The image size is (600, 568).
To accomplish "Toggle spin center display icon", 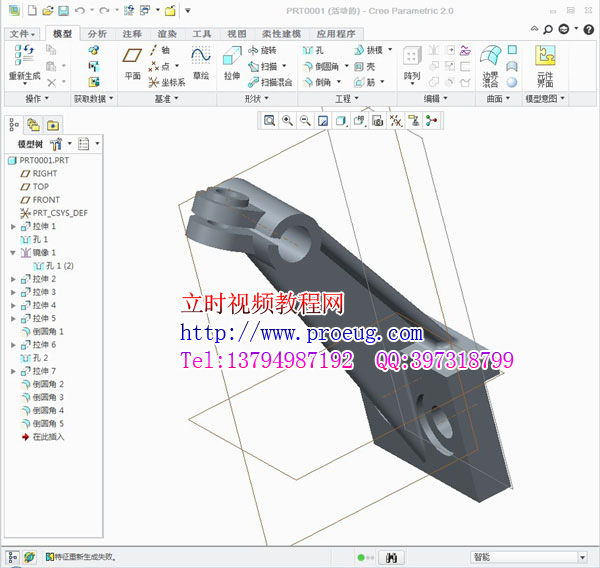I will pyautogui.click(x=432, y=121).
